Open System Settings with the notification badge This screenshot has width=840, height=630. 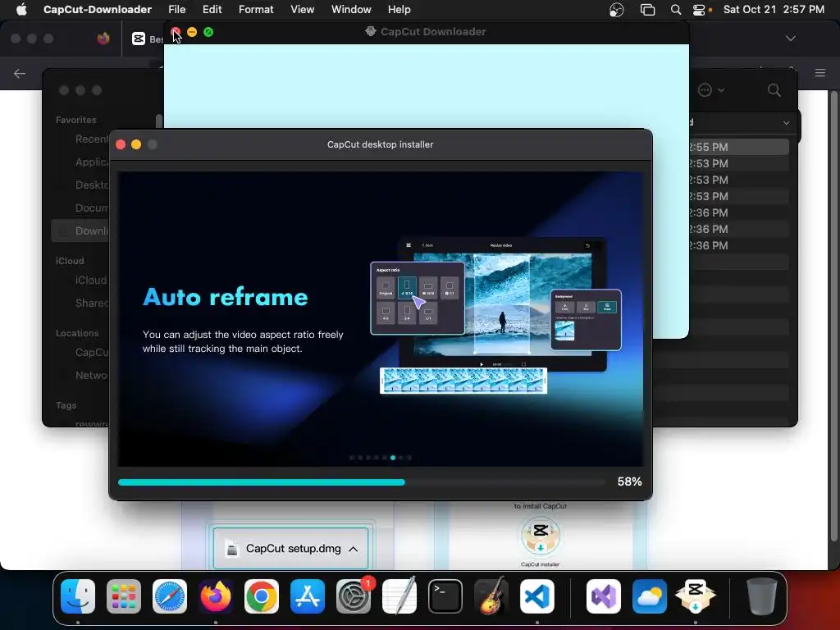coord(354,596)
